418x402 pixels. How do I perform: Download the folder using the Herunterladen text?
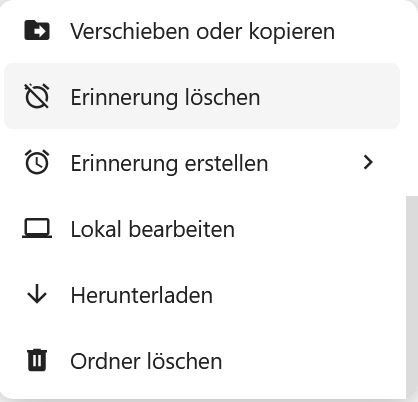click(x=142, y=295)
